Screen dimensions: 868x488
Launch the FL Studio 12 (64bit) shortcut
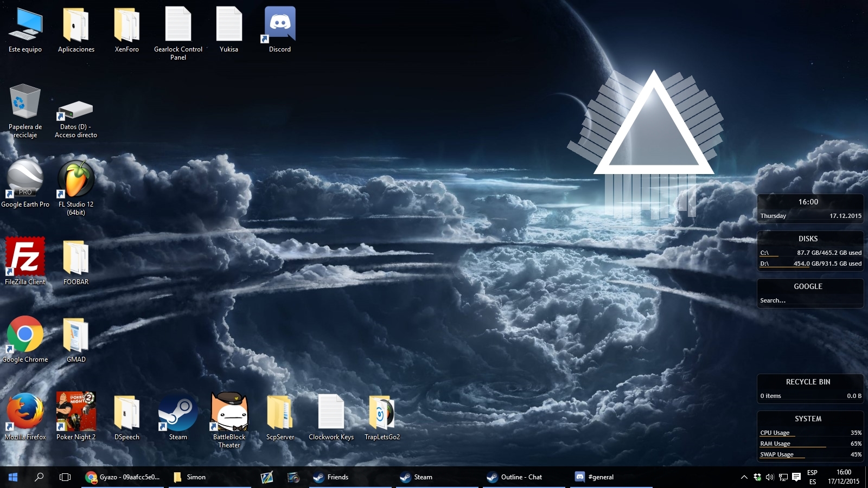[76, 179]
